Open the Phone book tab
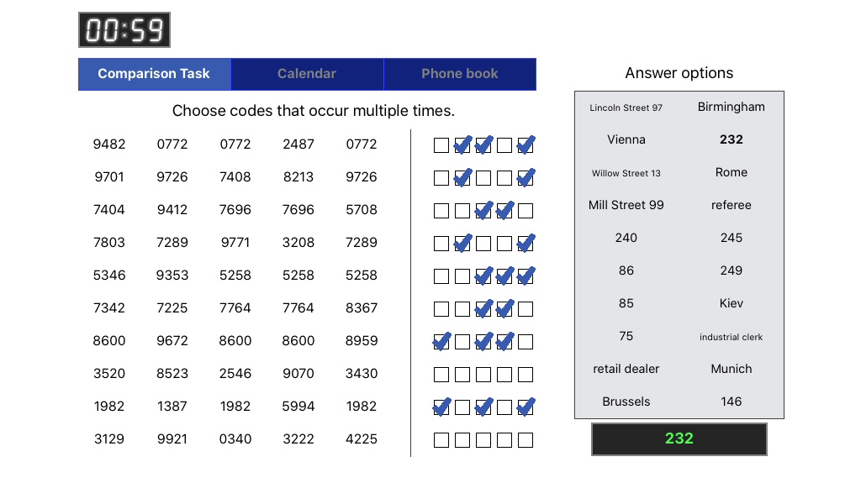Screen dimensions: 861x504 459,74
